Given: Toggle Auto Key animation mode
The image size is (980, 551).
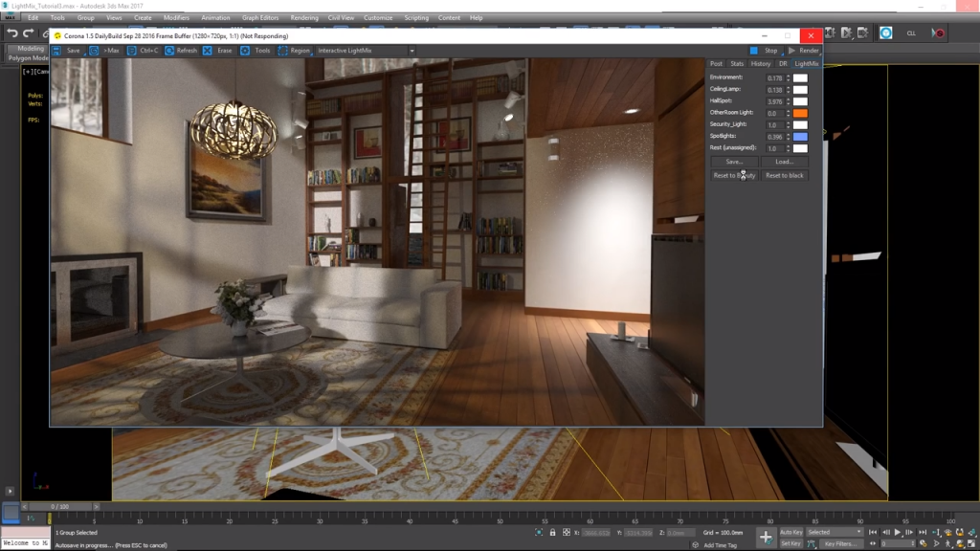Looking at the screenshot, I should tap(791, 532).
